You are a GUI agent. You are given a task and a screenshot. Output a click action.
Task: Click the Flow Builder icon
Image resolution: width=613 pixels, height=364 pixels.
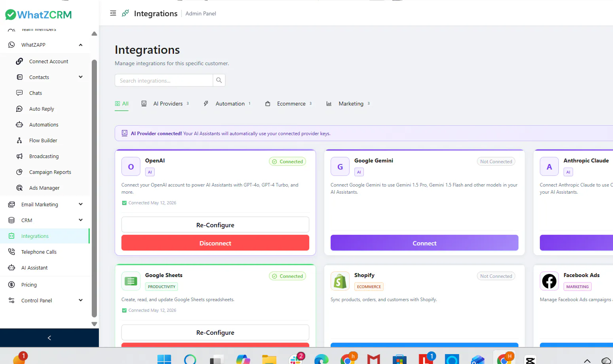pos(19,140)
